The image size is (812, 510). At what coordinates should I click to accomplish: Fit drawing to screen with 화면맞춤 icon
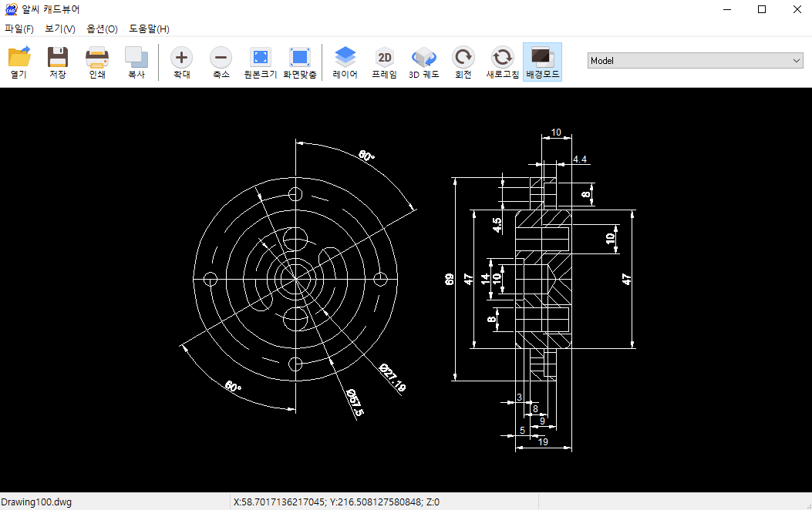coord(300,62)
